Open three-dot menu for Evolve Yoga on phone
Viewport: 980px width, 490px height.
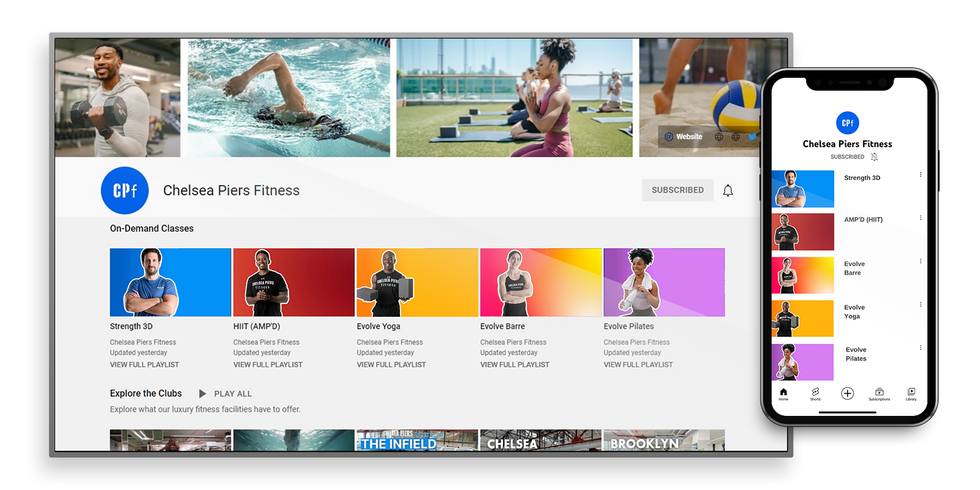[x=920, y=304]
